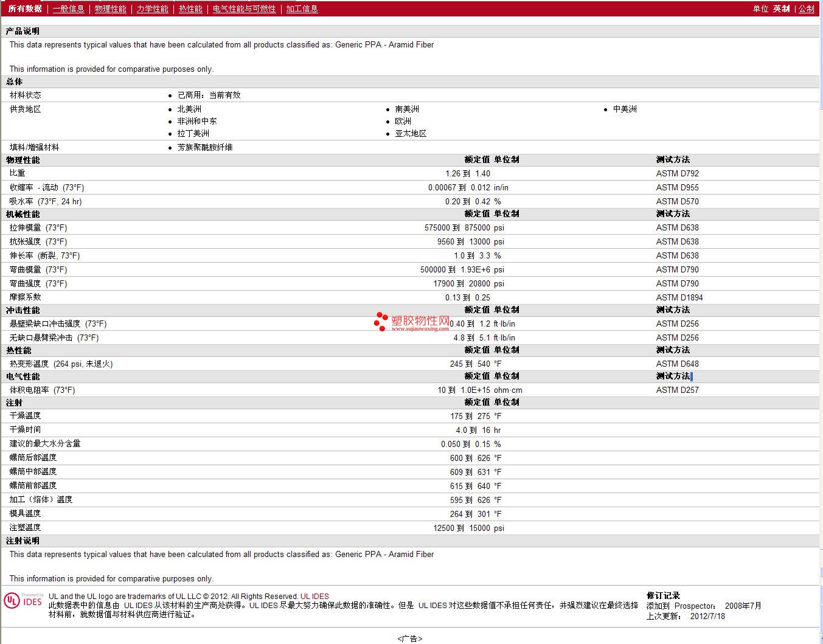The image size is (823, 644).
Task: Click the 模具温度 row label
Action: (26, 514)
